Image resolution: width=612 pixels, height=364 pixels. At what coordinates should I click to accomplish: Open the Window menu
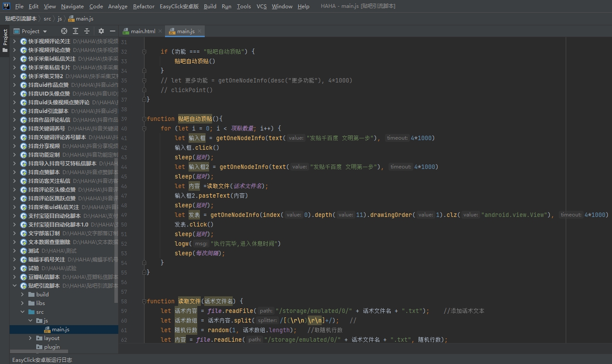click(282, 6)
